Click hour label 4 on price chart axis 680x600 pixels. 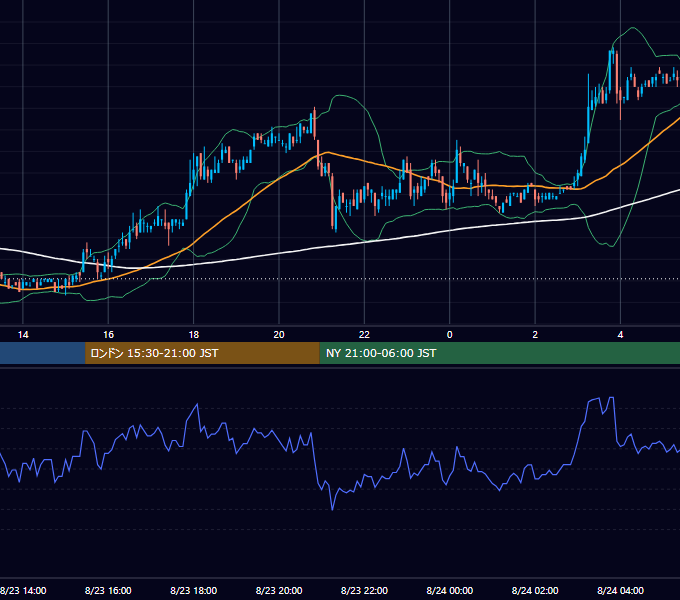pos(621,335)
